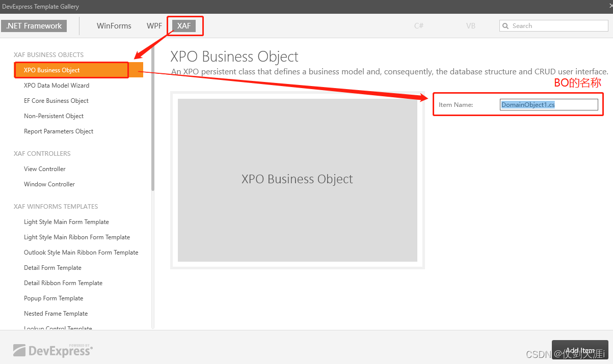
Task: Select Detail Form Template
Action: click(52, 268)
